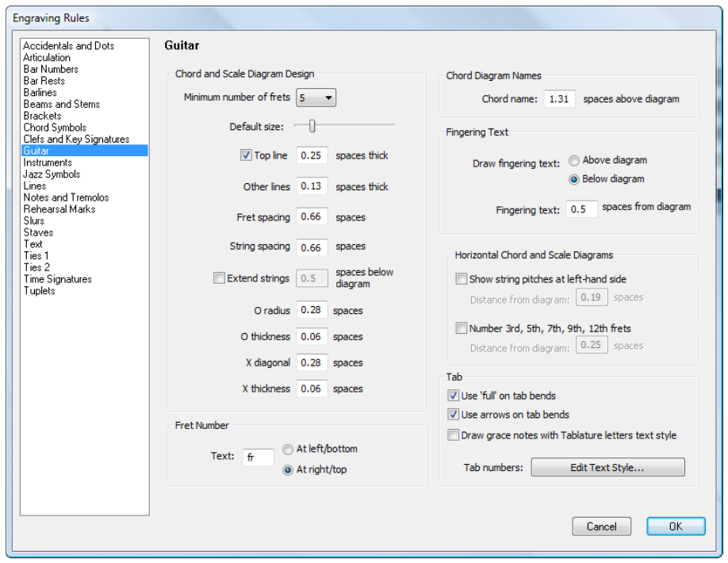Screen dimensions: 728x563
Task: Uncheck the Top line checkbox
Action: click(246, 156)
